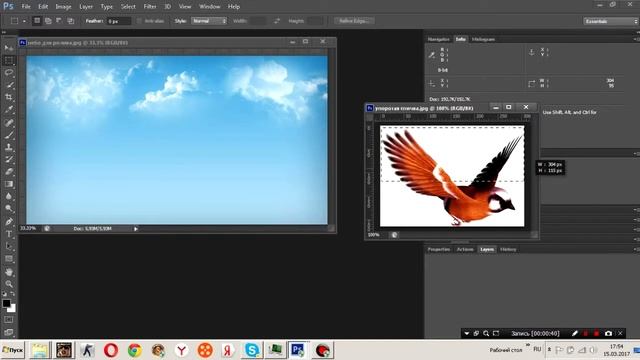640x360 pixels.
Task: Select the Lasso tool
Action: coord(9,73)
